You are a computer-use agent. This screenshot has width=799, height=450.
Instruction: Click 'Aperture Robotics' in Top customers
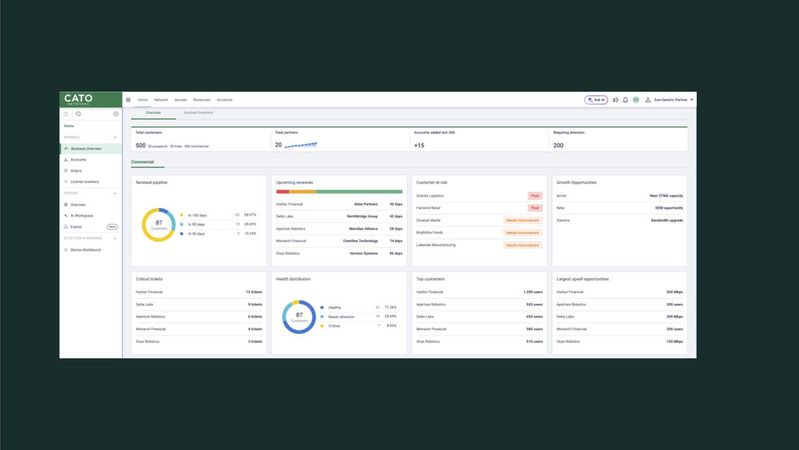pyautogui.click(x=430, y=304)
